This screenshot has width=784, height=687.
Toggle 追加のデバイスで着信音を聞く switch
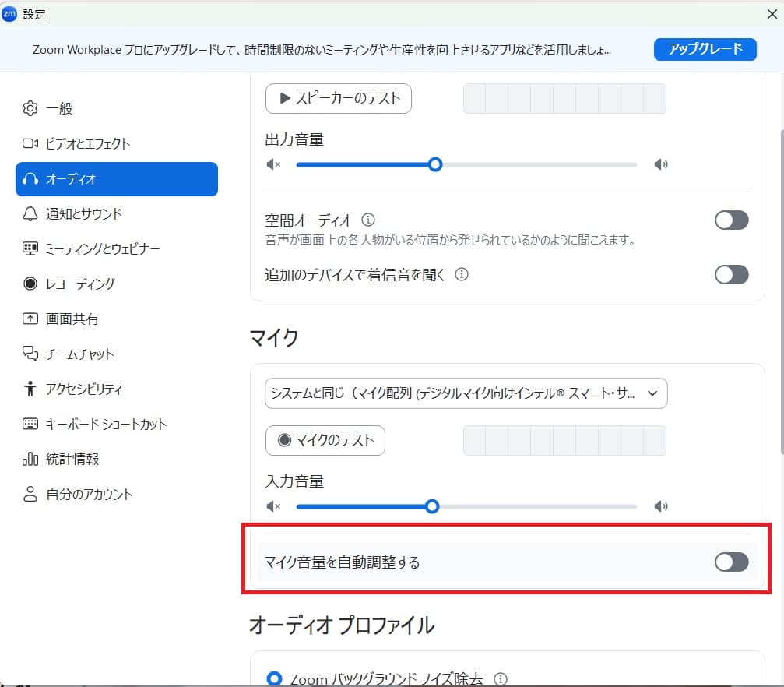click(731, 274)
